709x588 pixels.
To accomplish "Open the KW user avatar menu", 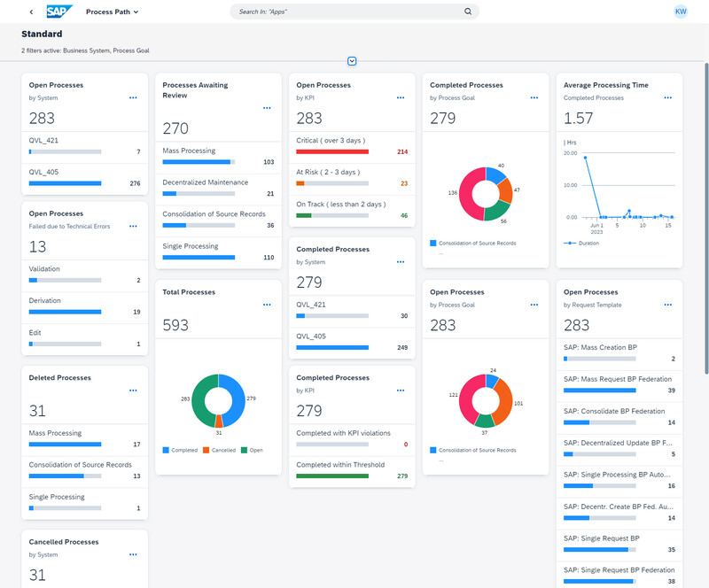I will click(x=681, y=12).
